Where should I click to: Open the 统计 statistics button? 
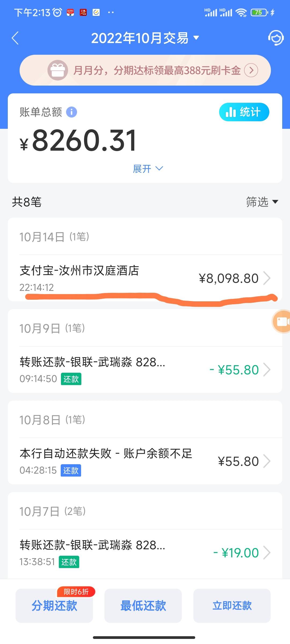[244, 112]
